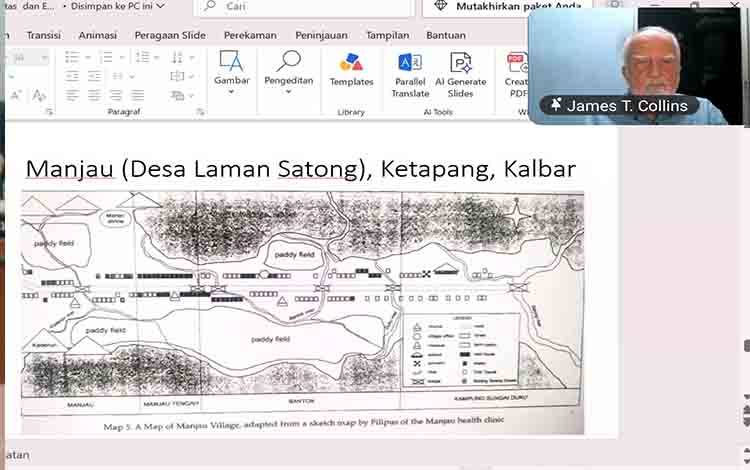This screenshot has width=750, height=470.
Task: Align paragraph text to the right
Action: [116, 95]
